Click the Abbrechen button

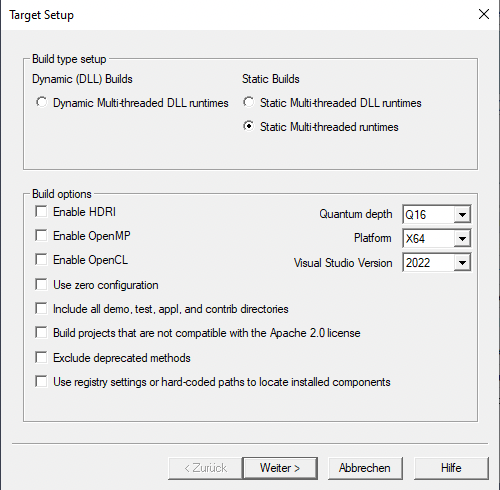[x=365, y=468]
